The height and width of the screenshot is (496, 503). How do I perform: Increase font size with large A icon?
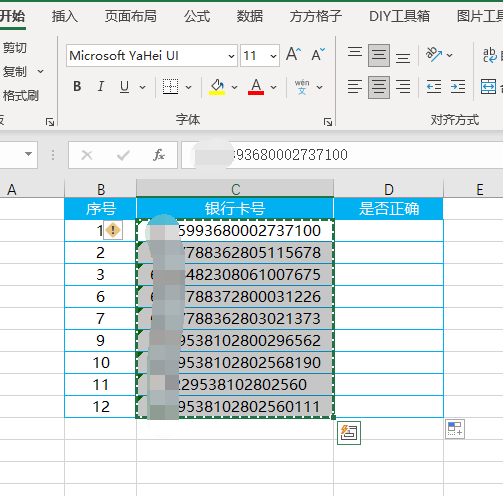[293, 54]
